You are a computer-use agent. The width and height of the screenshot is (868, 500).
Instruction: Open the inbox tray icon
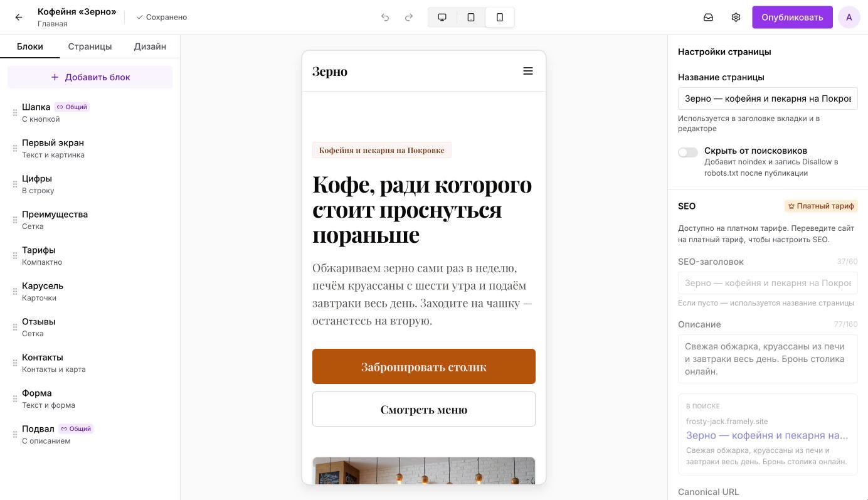708,18
